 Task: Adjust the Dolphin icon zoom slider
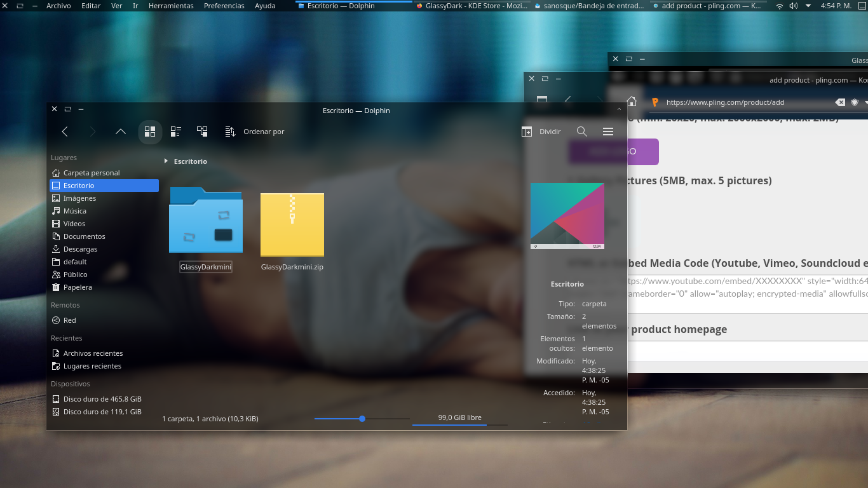(362, 419)
